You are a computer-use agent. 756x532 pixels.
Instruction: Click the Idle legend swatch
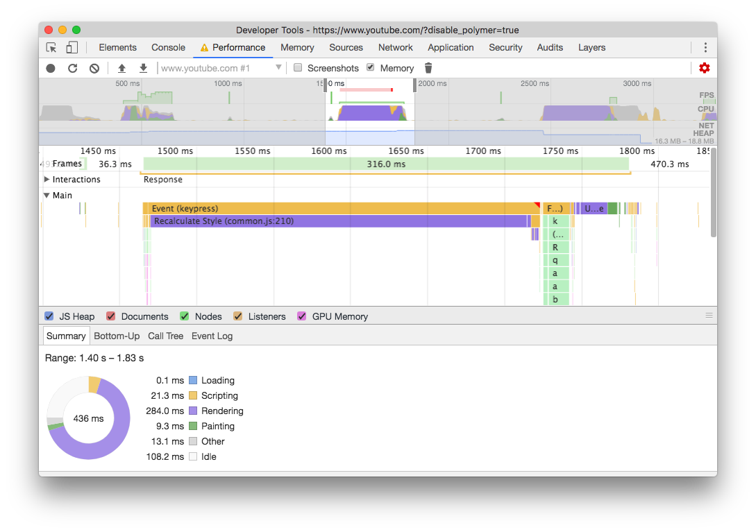click(x=194, y=457)
